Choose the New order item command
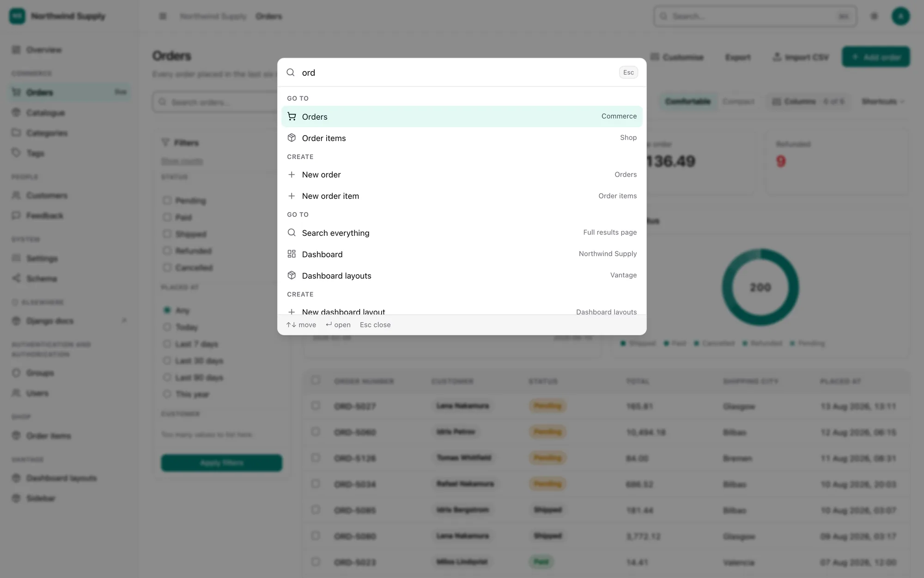This screenshot has width=924, height=578. pos(462,196)
